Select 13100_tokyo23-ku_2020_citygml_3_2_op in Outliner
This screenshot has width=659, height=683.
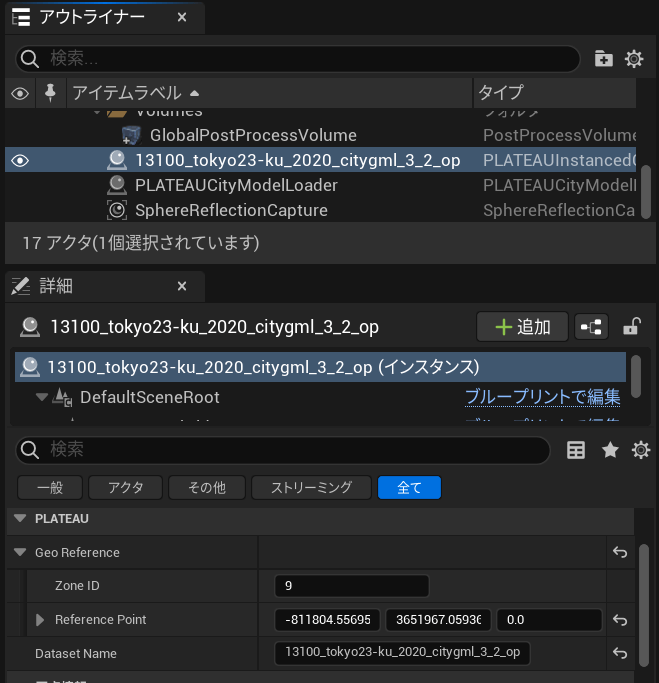coord(320,160)
